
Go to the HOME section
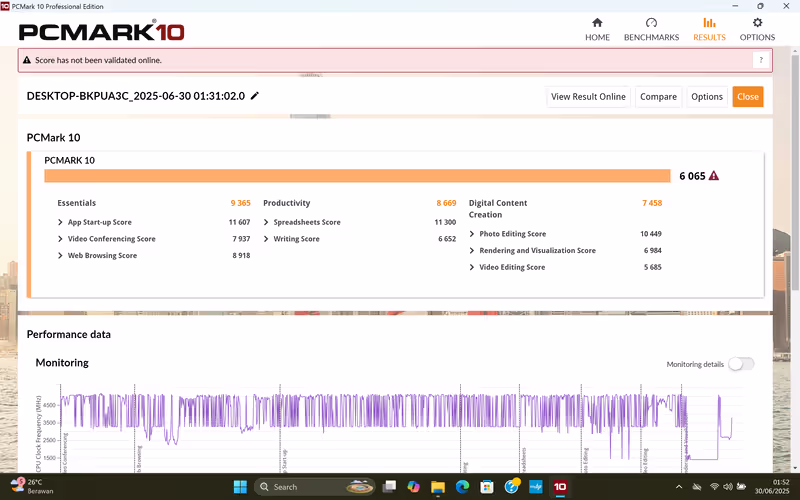coord(597,29)
